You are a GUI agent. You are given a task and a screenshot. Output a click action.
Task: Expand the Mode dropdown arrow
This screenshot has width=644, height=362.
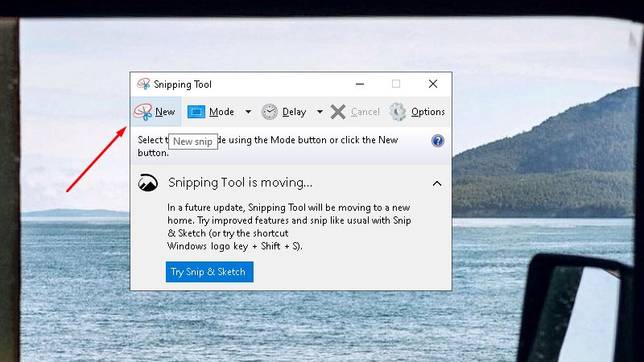248,112
